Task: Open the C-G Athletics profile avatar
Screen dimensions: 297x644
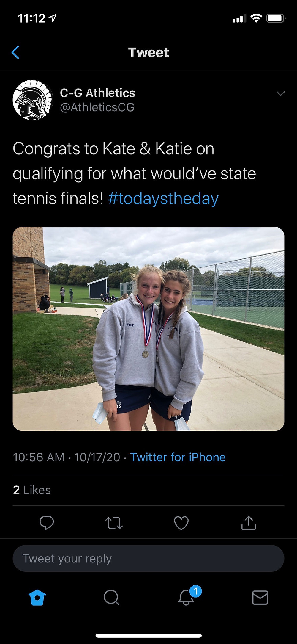Action: [33, 100]
